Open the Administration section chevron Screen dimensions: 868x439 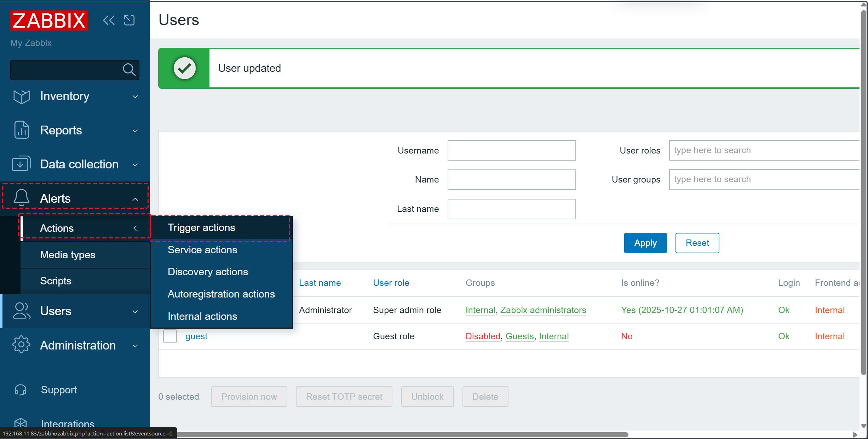[x=135, y=346]
